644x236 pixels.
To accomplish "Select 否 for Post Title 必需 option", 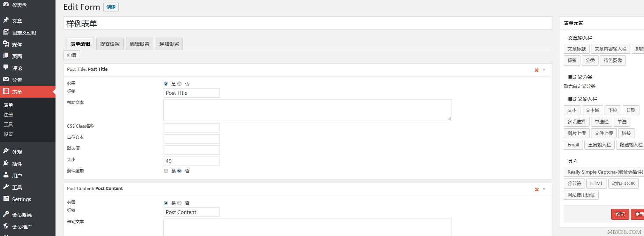I will tap(179, 83).
